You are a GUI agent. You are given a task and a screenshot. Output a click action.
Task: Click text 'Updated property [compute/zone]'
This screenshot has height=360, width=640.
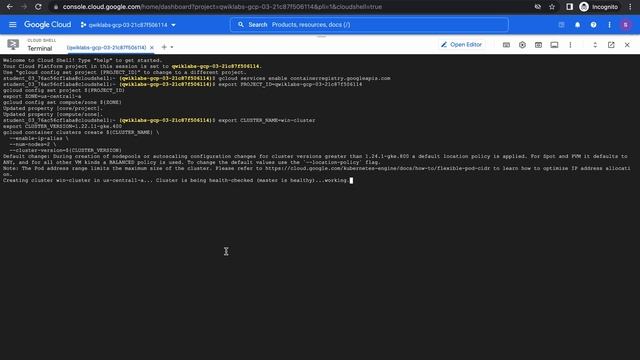[x=53, y=114]
